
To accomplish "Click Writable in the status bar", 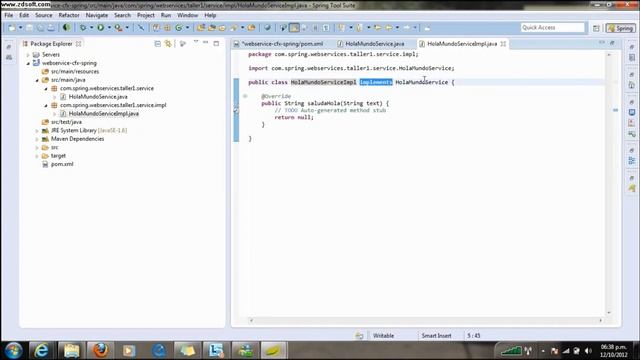I will 383,336.
